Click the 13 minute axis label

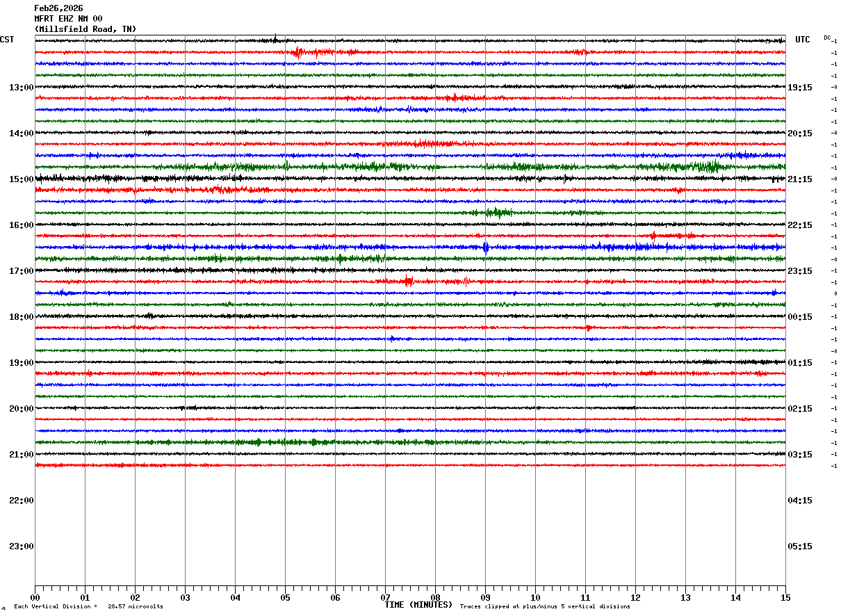(685, 598)
